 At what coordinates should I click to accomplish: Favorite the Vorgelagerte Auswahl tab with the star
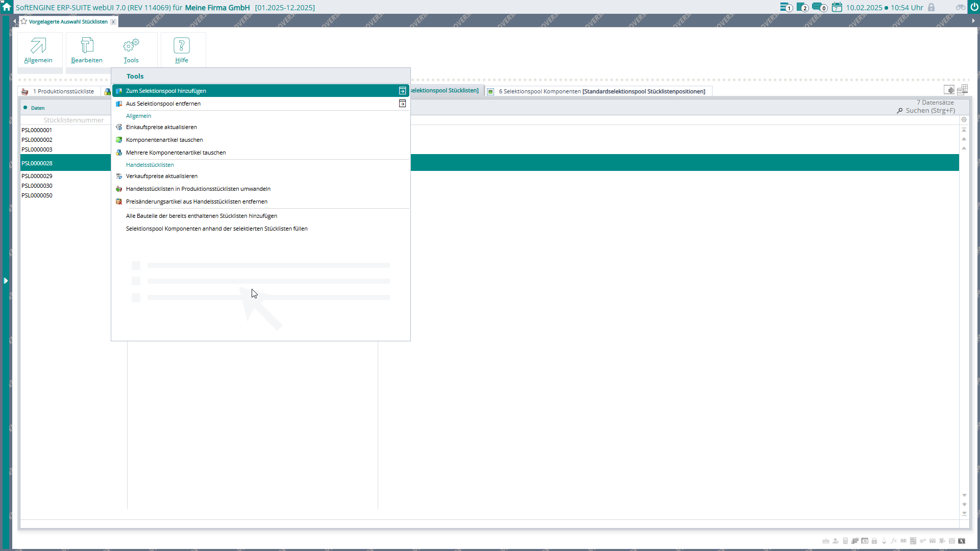click(x=24, y=21)
